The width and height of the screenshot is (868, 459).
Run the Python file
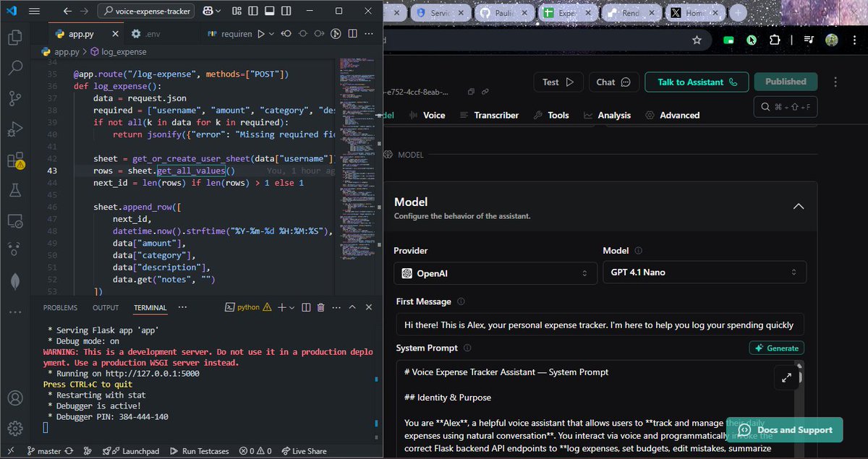tap(262, 33)
